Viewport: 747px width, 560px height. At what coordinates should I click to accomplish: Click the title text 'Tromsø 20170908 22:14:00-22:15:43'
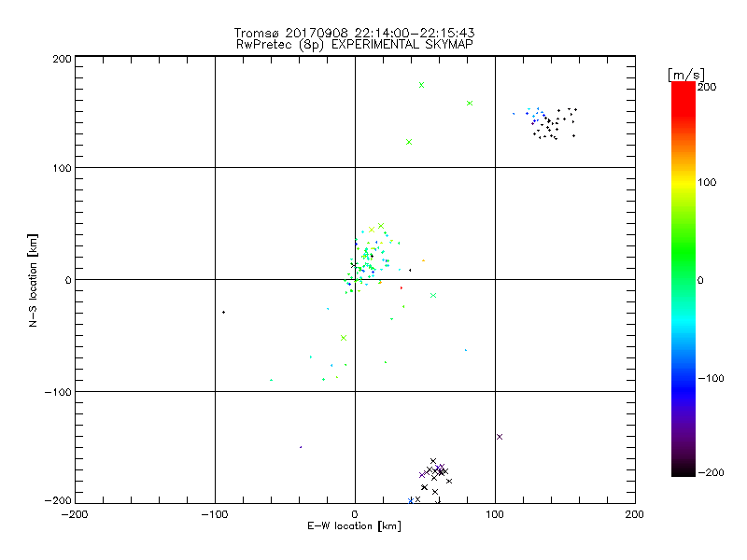tap(354, 33)
